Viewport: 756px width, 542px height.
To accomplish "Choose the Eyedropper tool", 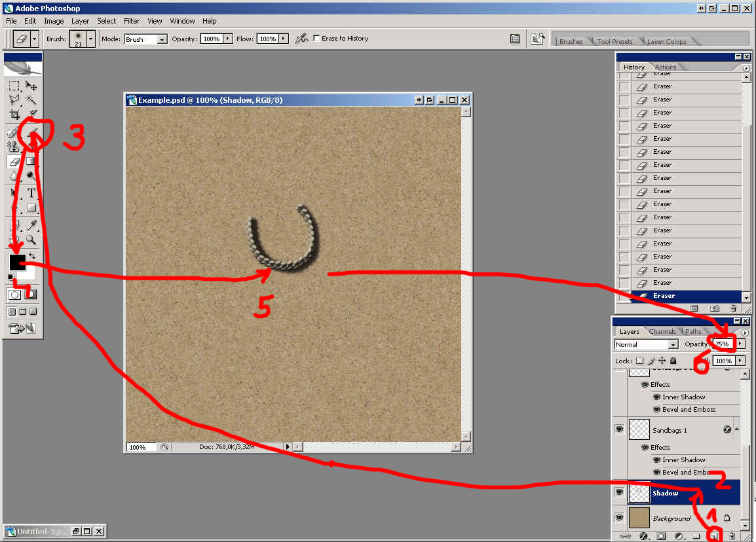I will [x=31, y=225].
